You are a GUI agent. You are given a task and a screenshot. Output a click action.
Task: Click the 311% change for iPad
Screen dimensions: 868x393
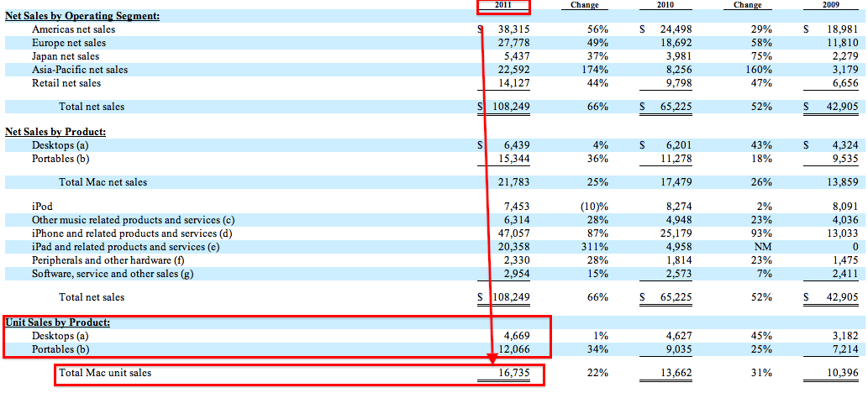tap(597, 247)
